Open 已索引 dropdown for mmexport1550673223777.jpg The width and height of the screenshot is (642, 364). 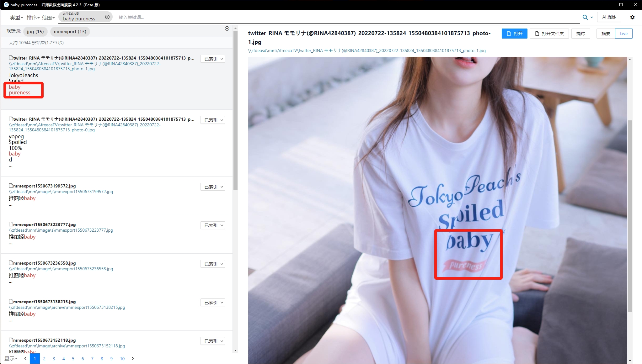213,225
